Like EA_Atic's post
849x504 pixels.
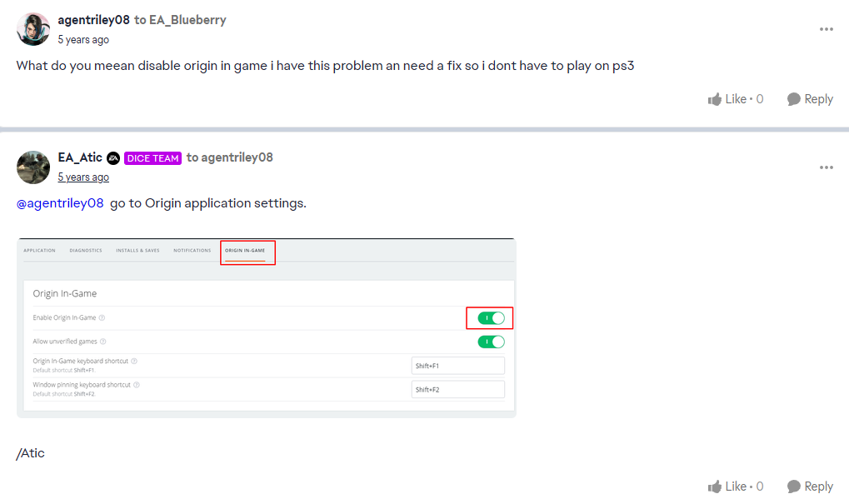coord(736,487)
